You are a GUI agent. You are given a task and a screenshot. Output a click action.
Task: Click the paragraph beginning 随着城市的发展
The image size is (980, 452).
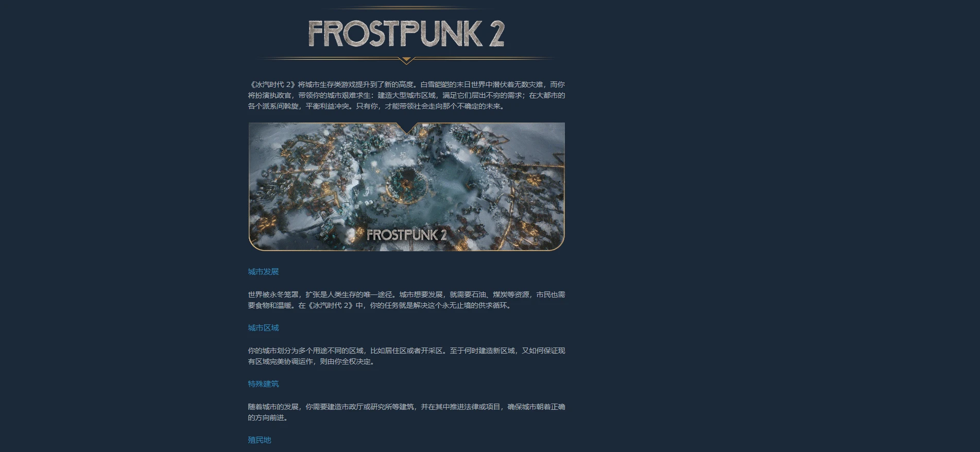406,412
